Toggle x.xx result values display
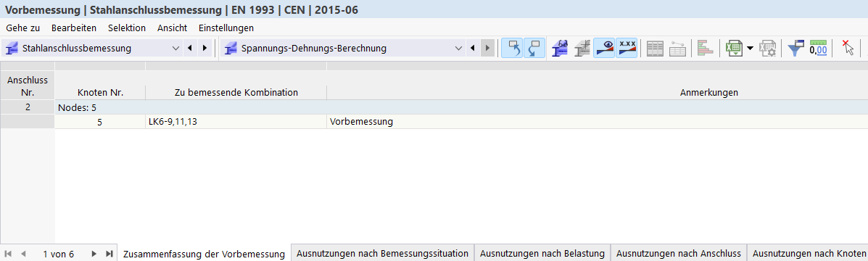 click(x=627, y=48)
